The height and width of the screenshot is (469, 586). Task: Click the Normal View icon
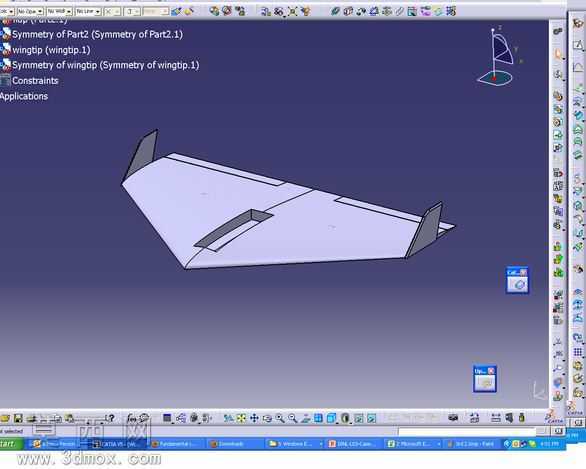[306, 419]
